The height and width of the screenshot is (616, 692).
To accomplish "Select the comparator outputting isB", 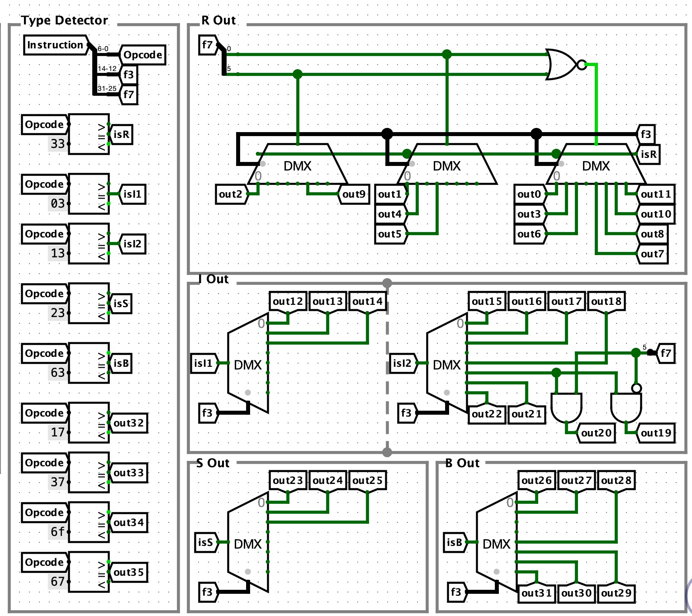I will tap(89, 363).
